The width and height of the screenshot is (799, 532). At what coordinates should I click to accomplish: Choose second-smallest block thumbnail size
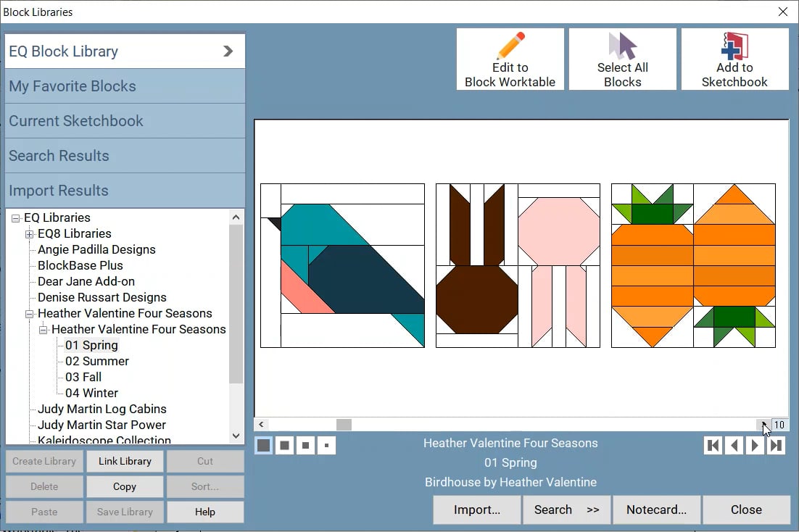[x=305, y=445]
